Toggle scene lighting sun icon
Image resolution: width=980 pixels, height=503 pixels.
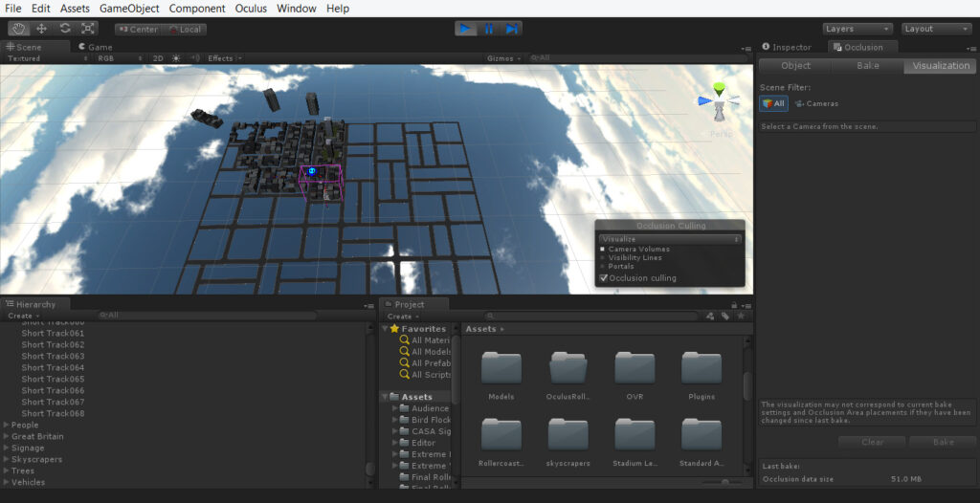(176, 58)
